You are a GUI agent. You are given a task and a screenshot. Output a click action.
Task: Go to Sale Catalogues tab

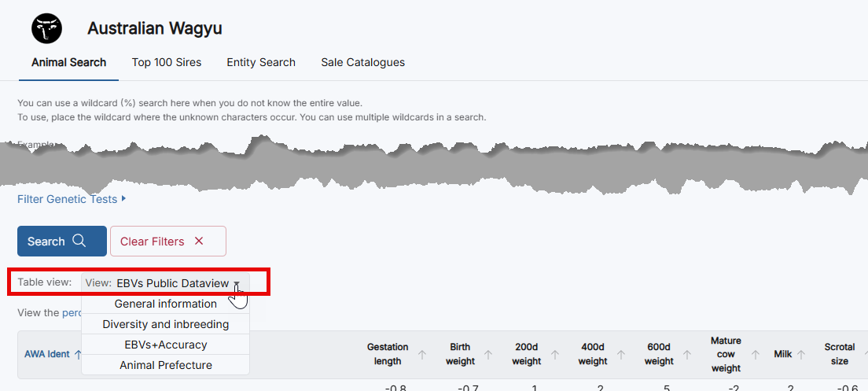pos(362,62)
